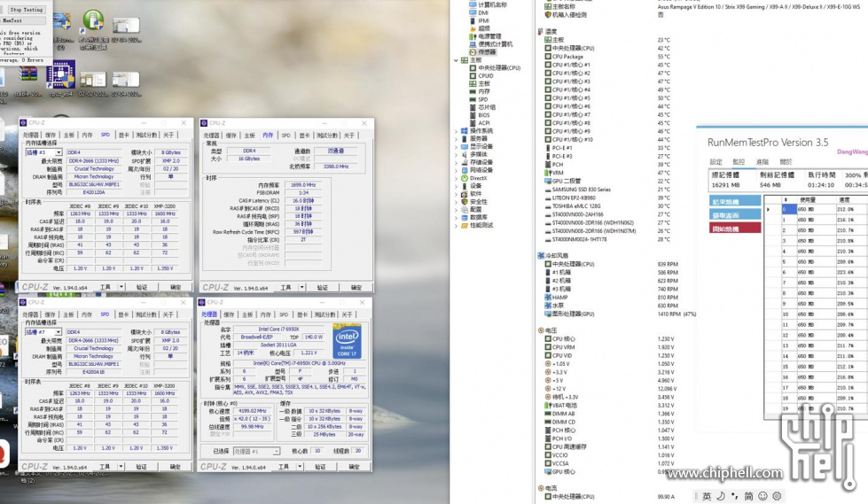The height and width of the screenshot is (504, 868).
Task: Click the red 開始燒機 button in RunMemTestPro
Action: (x=735, y=229)
